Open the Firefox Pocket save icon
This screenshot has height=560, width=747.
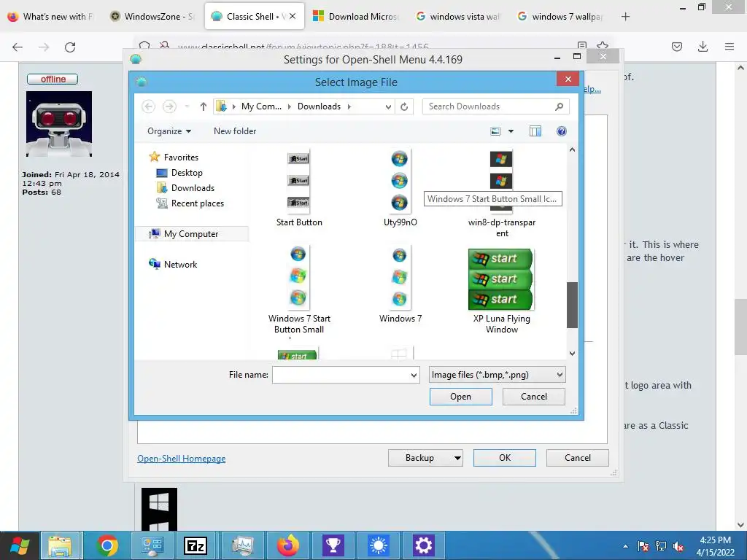676,46
